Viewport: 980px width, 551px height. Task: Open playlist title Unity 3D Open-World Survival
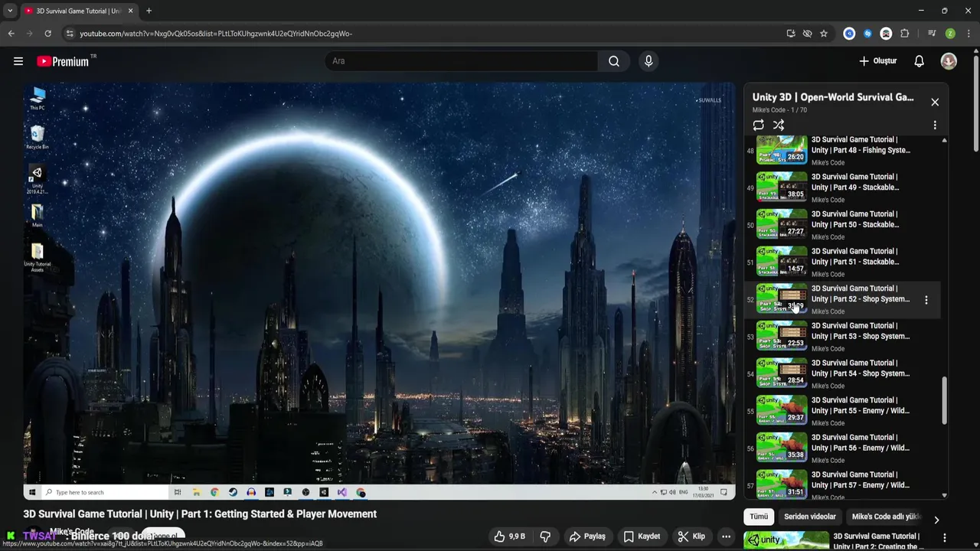tap(833, 97)
